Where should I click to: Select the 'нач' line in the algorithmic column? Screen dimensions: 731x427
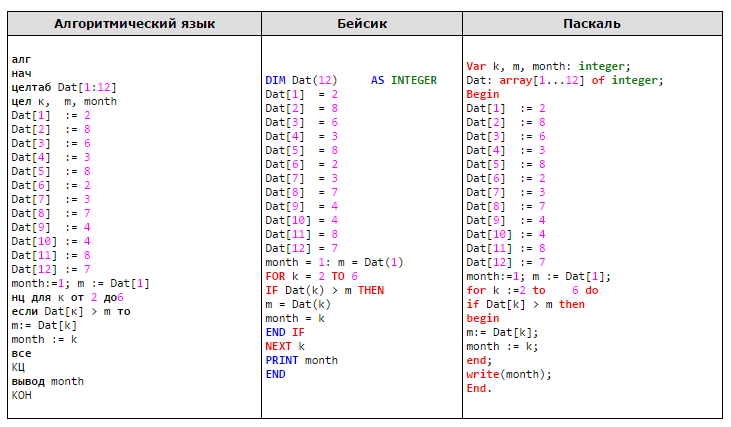21,73
